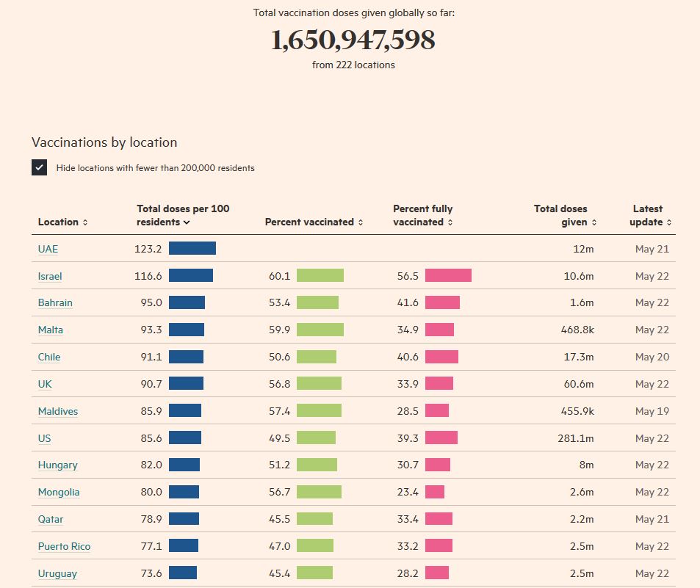Open the Israel location link
This screenshot has width=700, height=588.
pos(50,277)
